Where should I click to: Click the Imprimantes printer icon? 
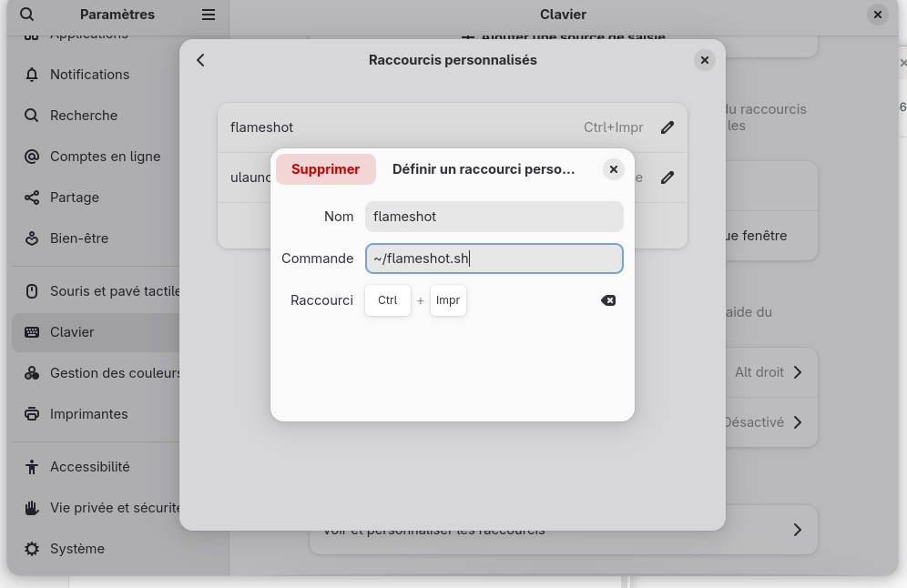click(x=32, y=414)
